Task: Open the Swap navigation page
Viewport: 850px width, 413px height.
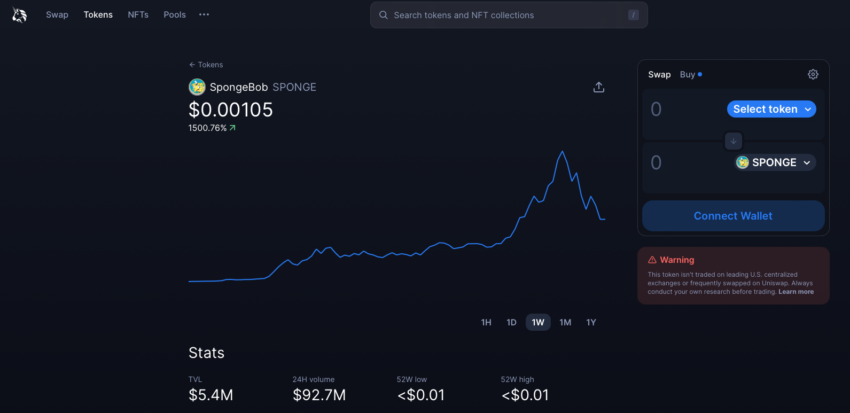Action: tap(57, 15)
